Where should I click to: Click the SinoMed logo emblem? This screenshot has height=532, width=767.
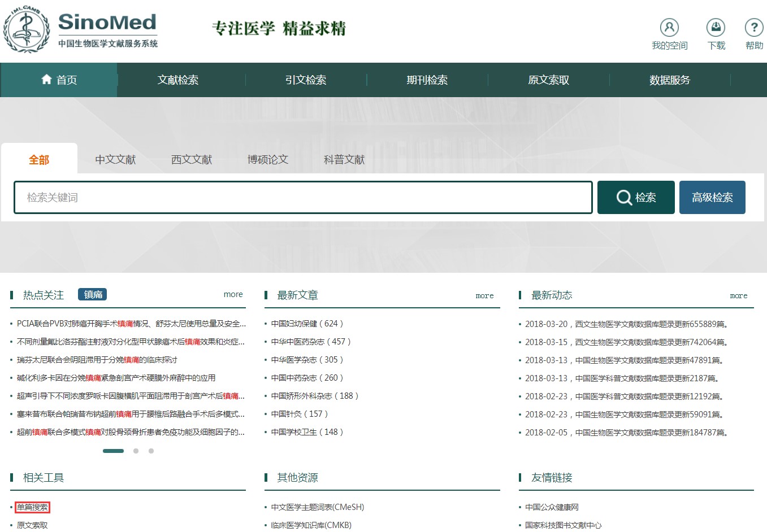(x=26, y=29)
